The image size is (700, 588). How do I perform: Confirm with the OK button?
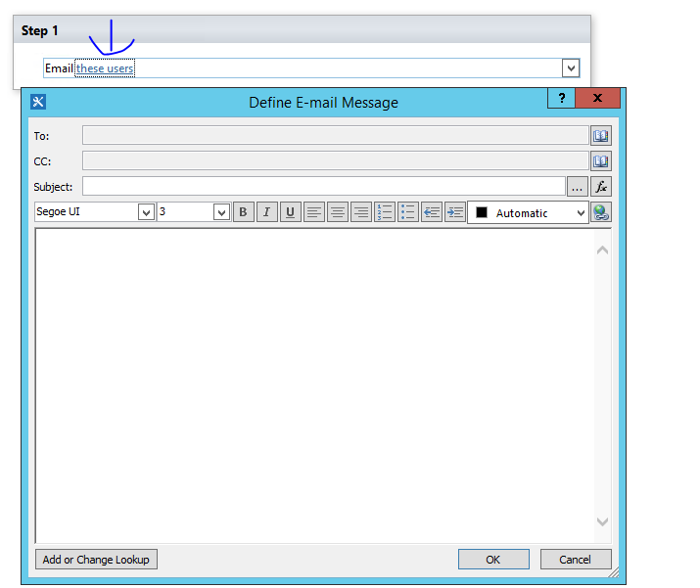click(x=493, y=559)
